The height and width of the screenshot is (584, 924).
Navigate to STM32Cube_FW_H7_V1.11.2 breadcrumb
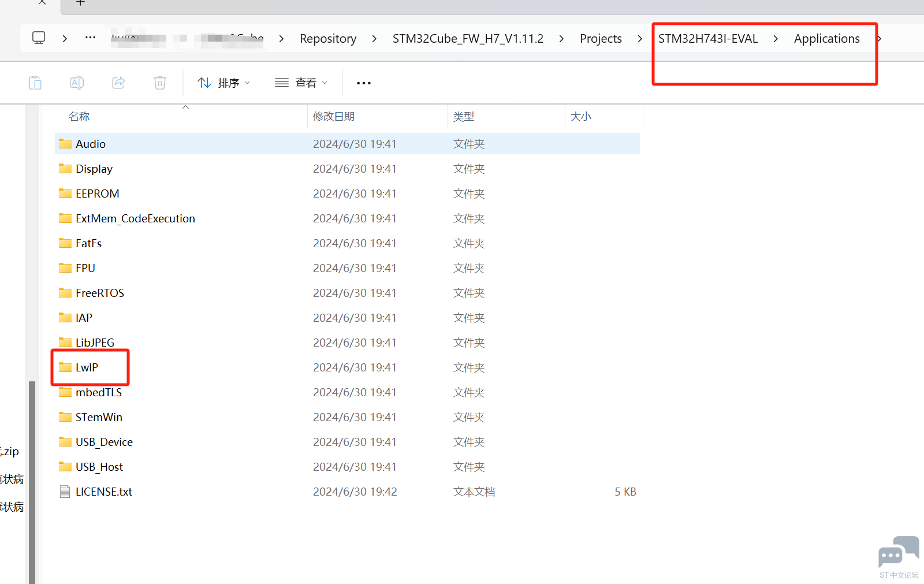click(x=468, y=39)
